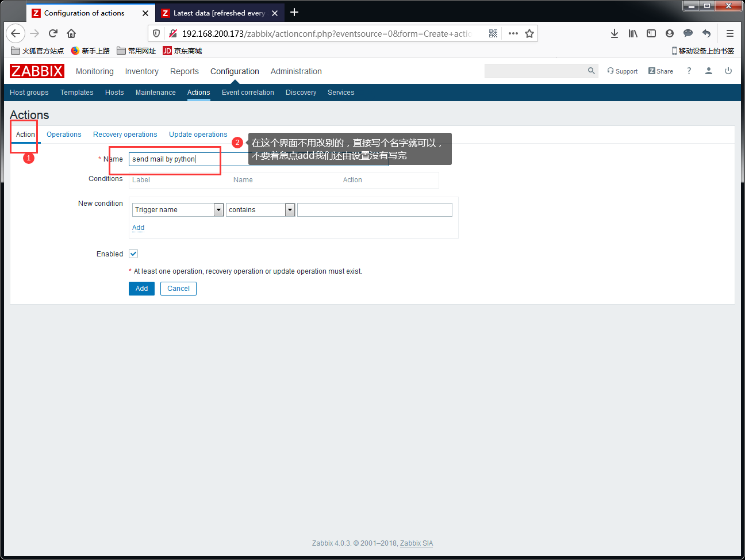Open page actions three-dots menu
Screen dimensions: 745x560
[513, 33]
